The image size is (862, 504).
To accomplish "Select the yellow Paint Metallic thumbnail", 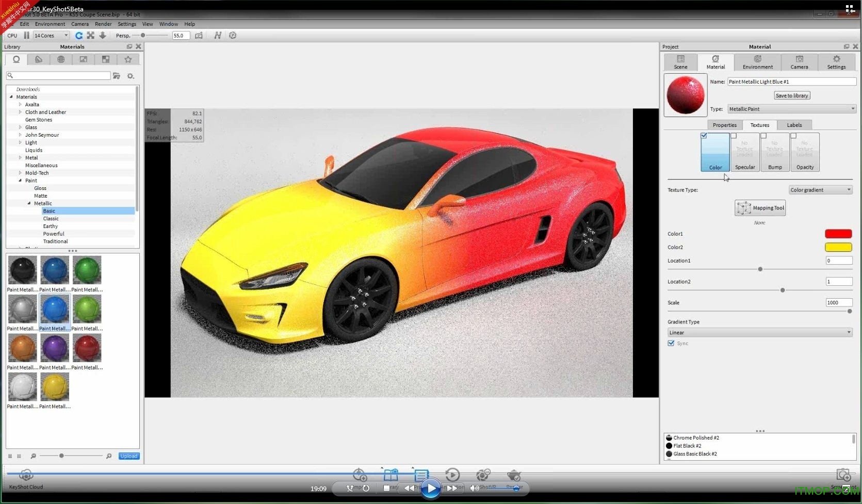I will tap(55, 387).
